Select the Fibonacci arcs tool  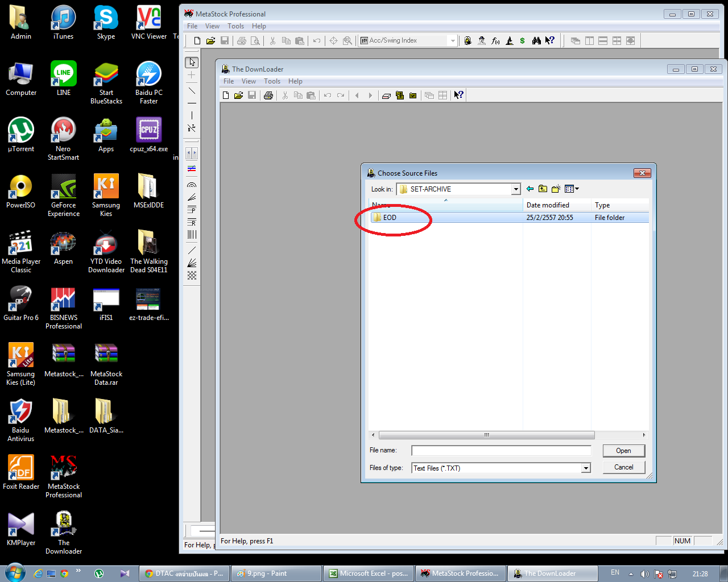[x=192, y=185]
